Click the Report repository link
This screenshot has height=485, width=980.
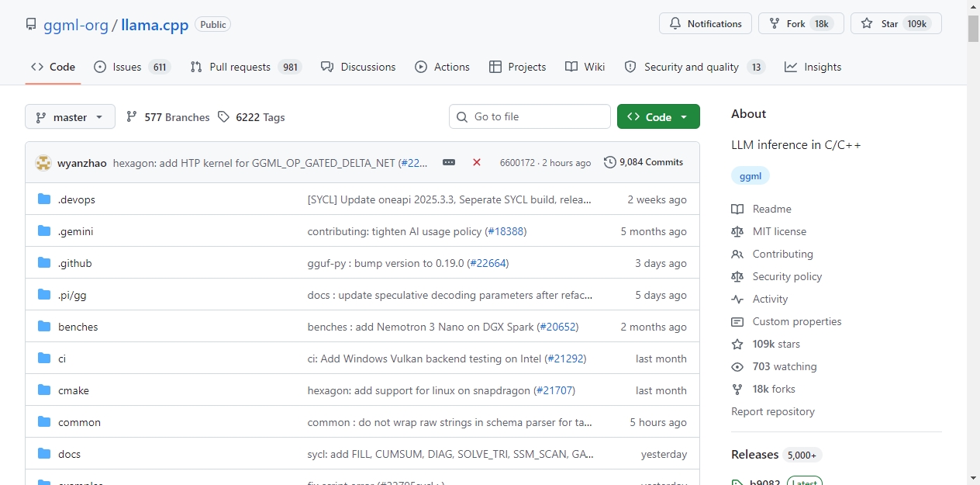(x=773, y=411)
